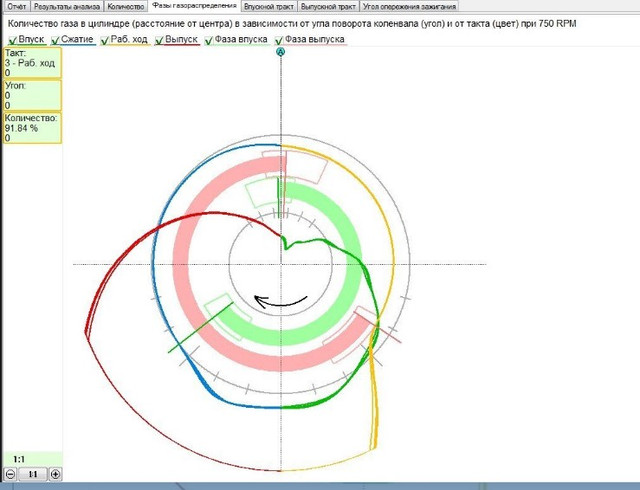This screenshot has height=490, width=640.
Task: Click the chart description title text
Action: coord(292,24)
